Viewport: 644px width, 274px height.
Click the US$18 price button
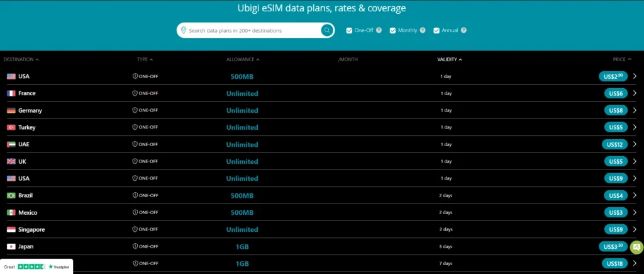pyautogui.click(x=614, y=263)
